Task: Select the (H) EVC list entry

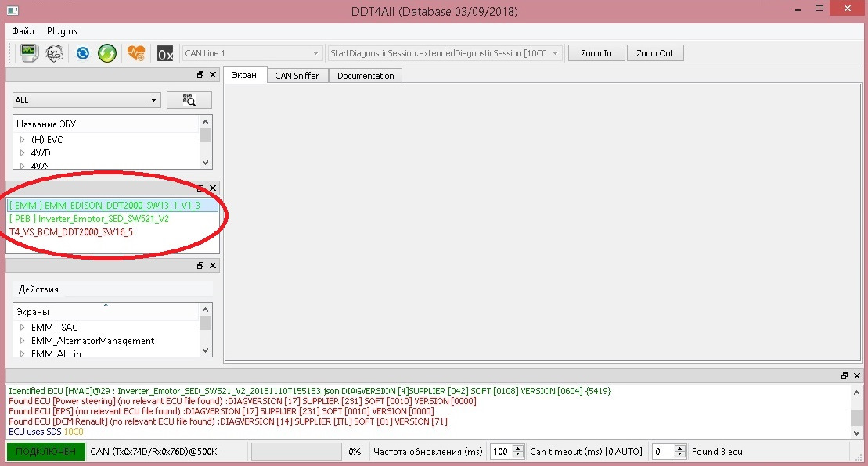Action: 47,139
